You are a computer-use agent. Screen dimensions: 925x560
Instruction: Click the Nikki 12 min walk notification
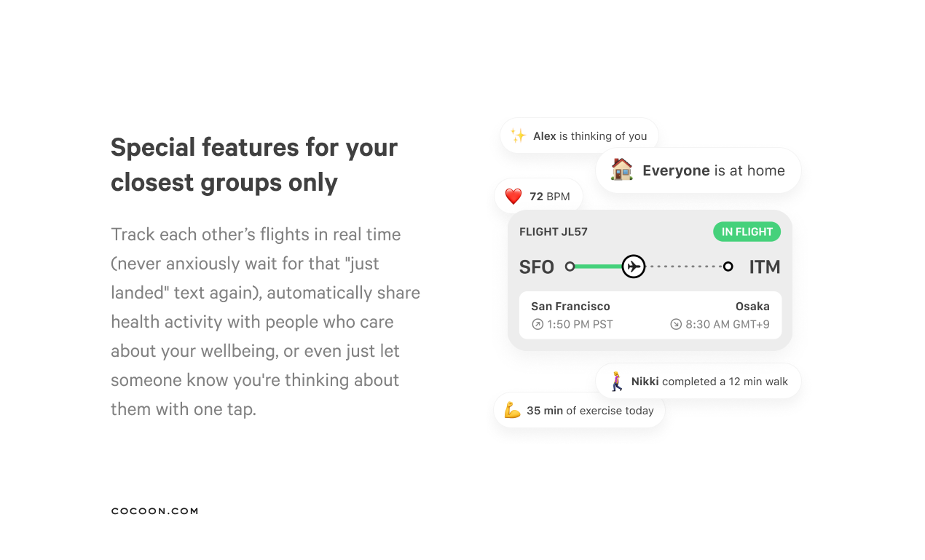point(698,382)
